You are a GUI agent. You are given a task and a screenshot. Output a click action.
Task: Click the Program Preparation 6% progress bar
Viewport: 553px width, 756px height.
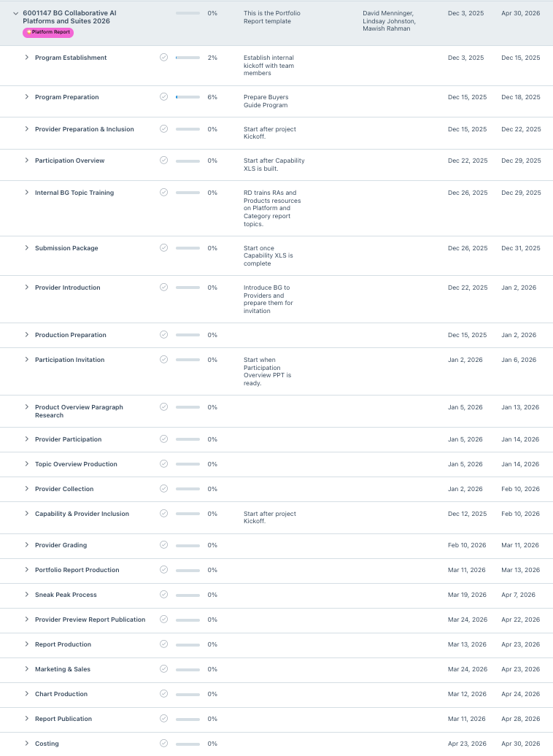[x=187, y=97]
